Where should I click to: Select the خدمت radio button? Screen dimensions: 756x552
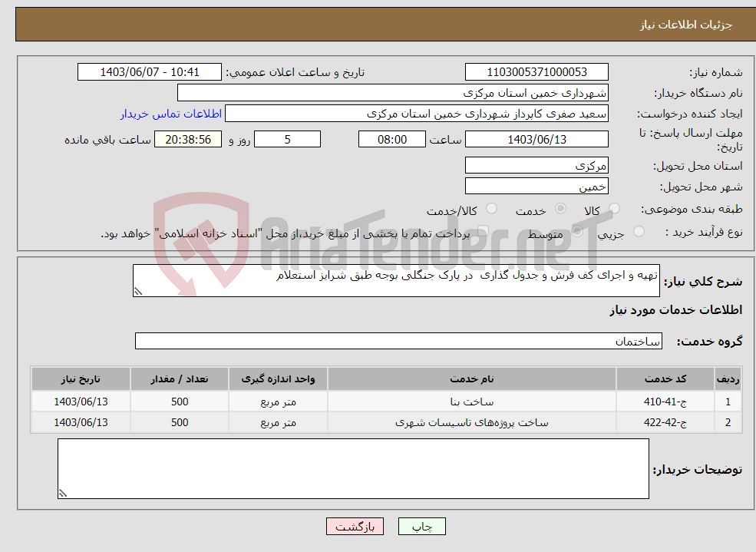click(560, 208)
